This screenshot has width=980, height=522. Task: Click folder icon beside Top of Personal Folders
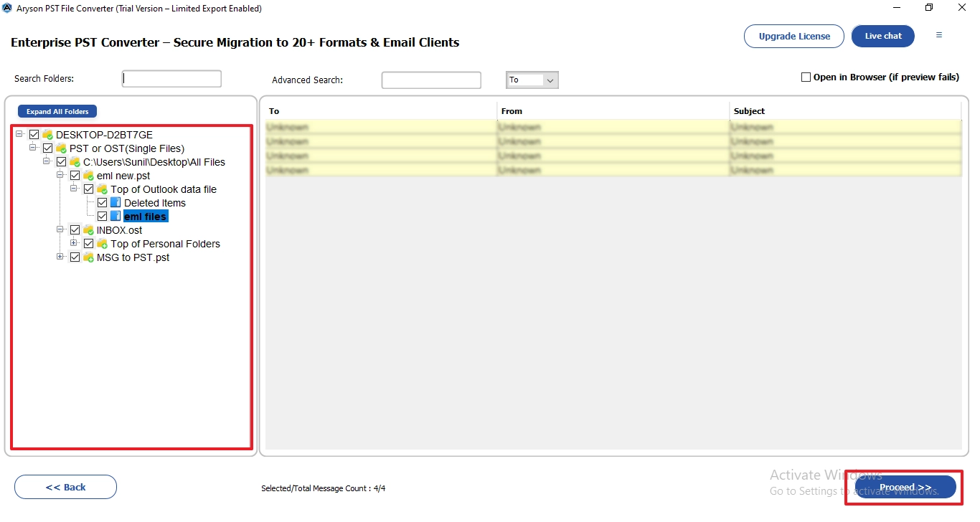click(103, 244)
